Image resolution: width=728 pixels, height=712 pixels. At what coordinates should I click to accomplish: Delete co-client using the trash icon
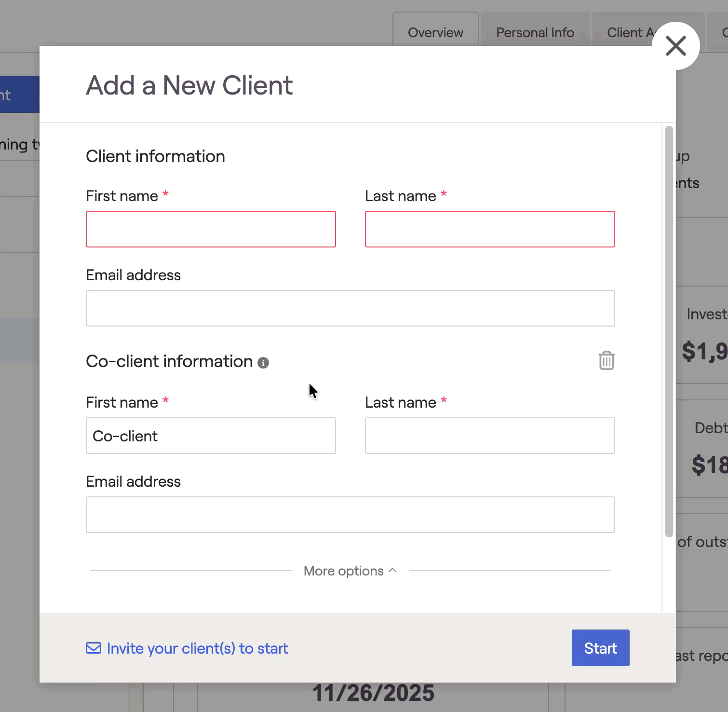(x=607, y=361)
